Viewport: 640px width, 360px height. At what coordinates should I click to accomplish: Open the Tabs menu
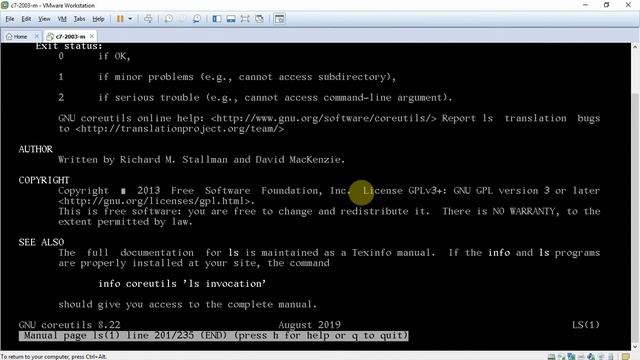coord(79,19)
